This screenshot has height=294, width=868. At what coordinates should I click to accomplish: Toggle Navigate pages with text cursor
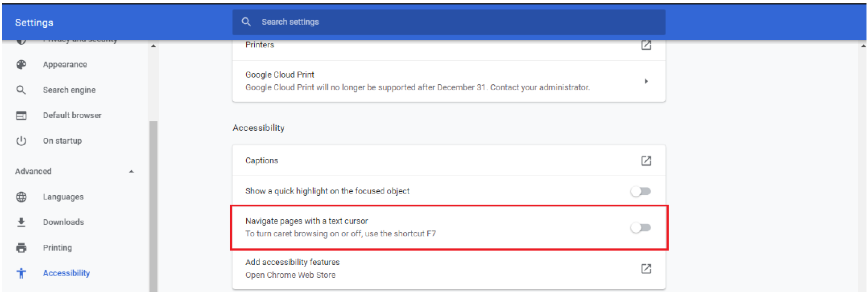(x=640, y=228)
